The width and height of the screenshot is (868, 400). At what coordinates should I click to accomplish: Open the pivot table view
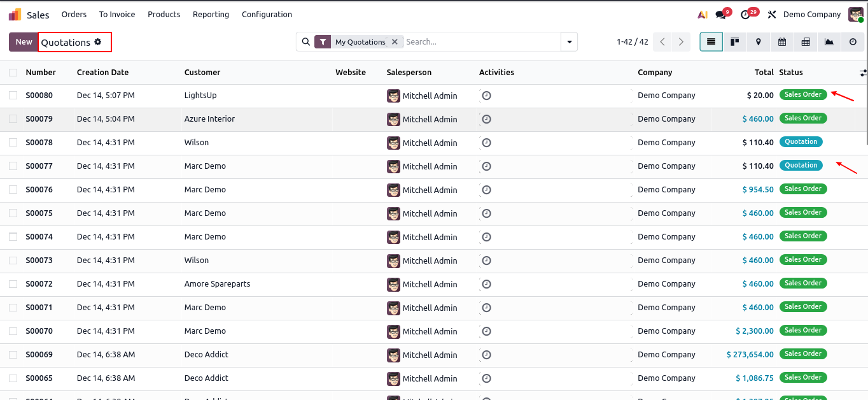click(x=805, y=42)
